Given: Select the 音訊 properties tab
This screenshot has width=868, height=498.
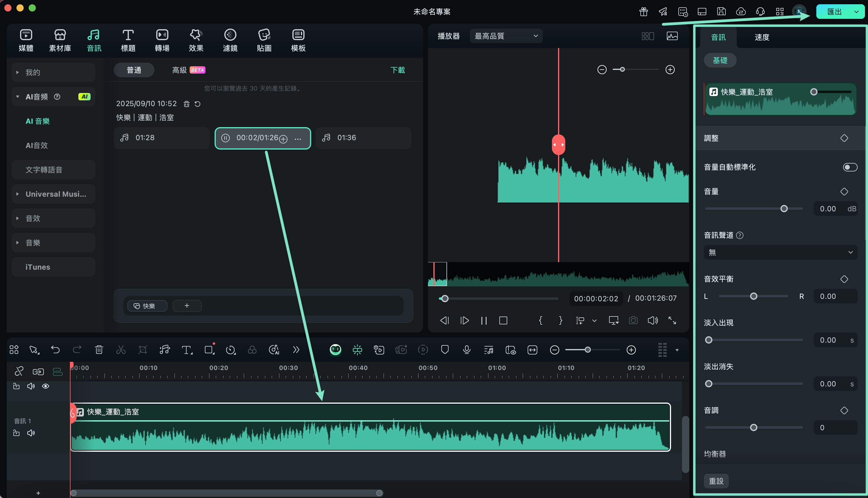Looking at the screenshot, I should coord(718,37).
